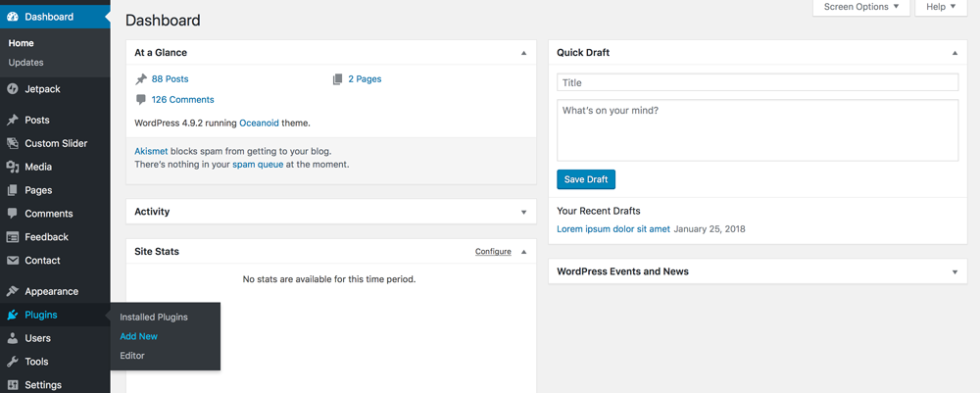Open the 126 Comments link
980x393 pixels.
pyautogui.click(x=182, y=99)
